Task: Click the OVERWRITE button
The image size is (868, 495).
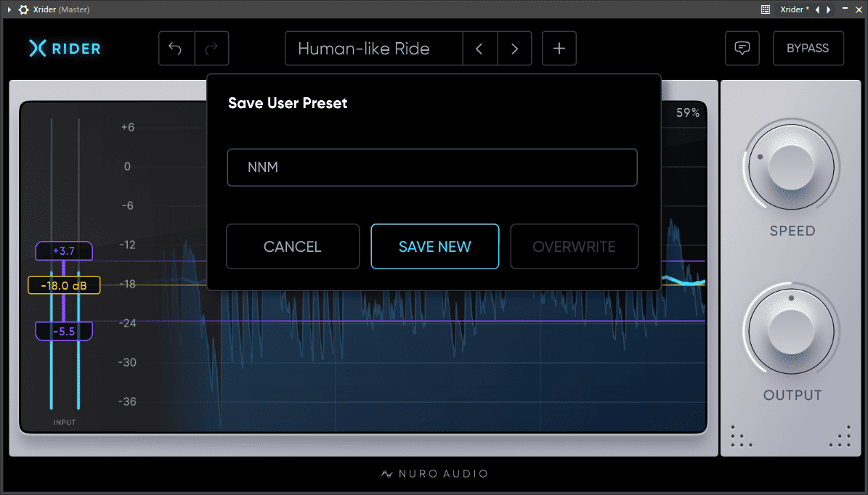Action: click(574, 247)
